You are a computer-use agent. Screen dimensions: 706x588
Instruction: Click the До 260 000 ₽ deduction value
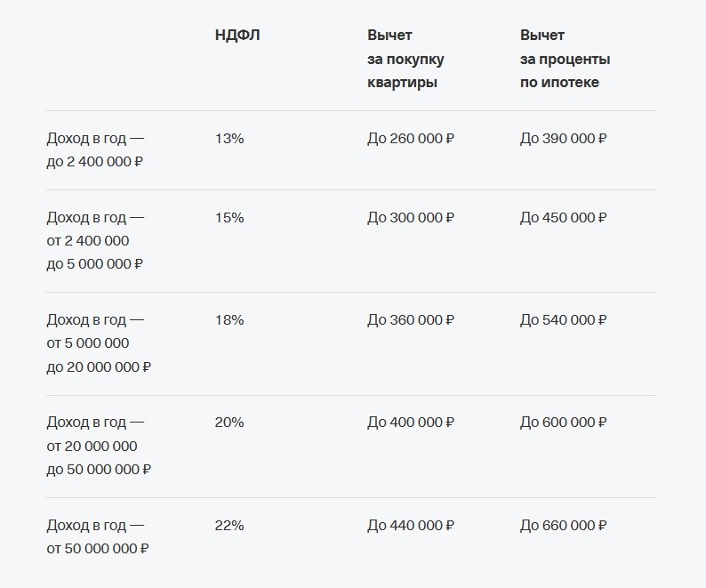[410, 139]
